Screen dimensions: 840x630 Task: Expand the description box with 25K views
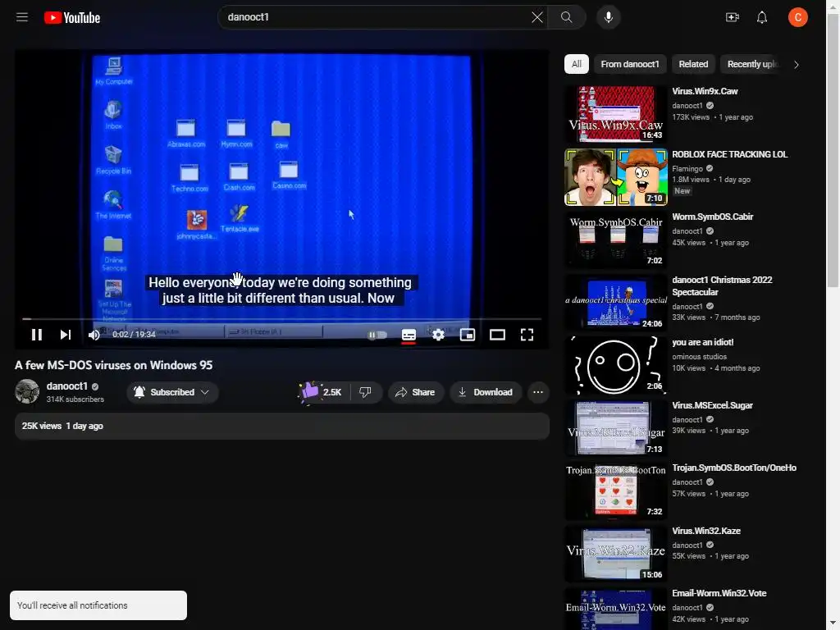pyautogui.click(x=282, y=426)
